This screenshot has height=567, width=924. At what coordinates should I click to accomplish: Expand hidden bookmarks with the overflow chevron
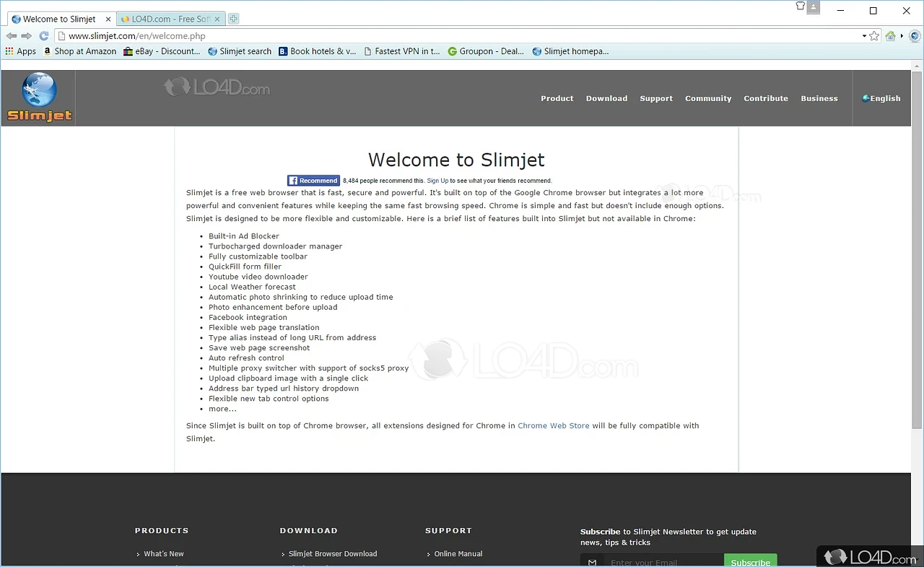pyautogui.click(x=903, y=35)
